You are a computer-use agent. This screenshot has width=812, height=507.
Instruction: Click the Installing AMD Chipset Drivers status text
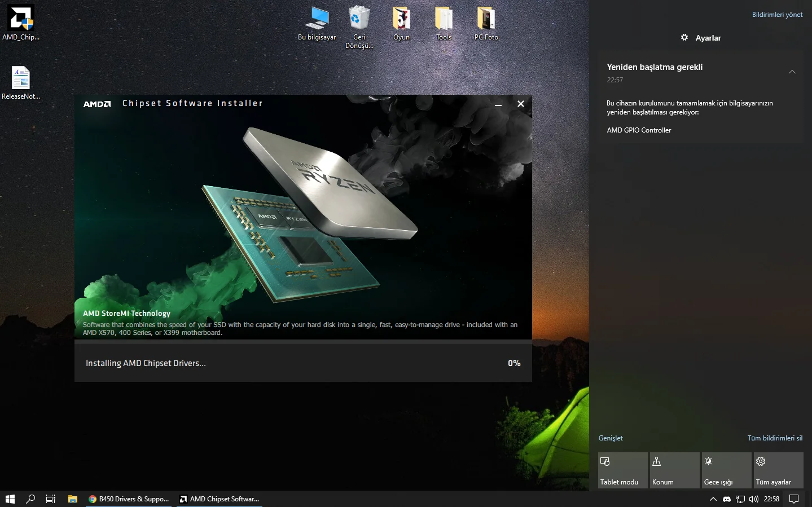pyautogui.click(x=146, y=363)
